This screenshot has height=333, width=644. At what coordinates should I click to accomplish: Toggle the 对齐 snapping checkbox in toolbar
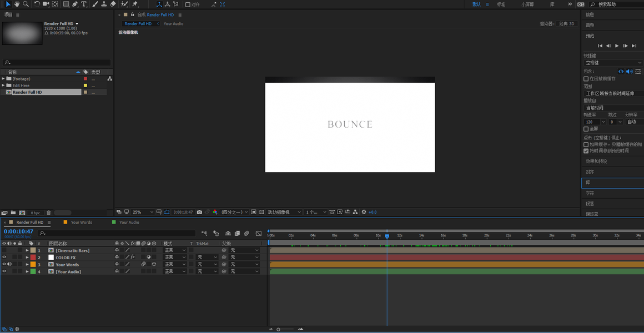[x=188, y=4]
